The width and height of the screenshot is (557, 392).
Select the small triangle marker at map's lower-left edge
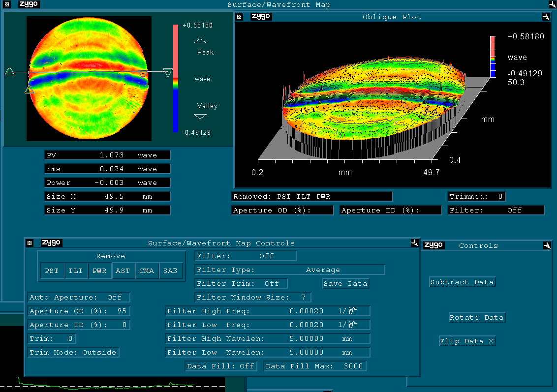point(29,90)
